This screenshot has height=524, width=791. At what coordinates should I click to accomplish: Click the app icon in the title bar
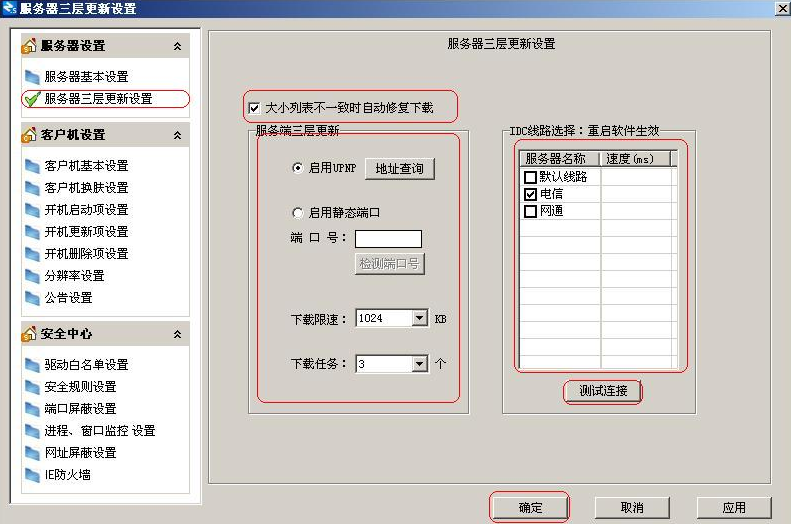9,8
